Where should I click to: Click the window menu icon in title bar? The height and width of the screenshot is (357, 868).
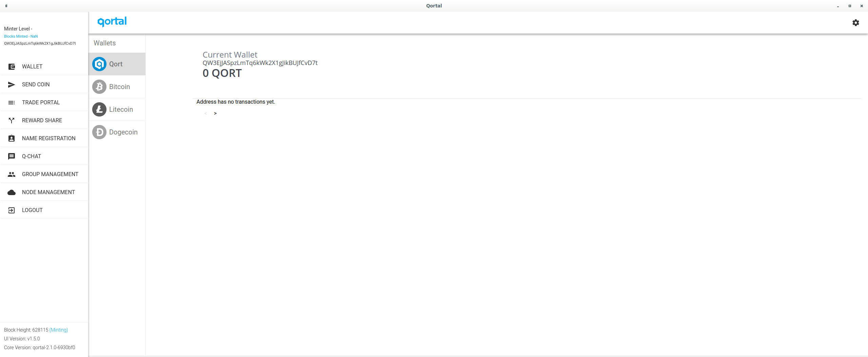coord(6,6)
